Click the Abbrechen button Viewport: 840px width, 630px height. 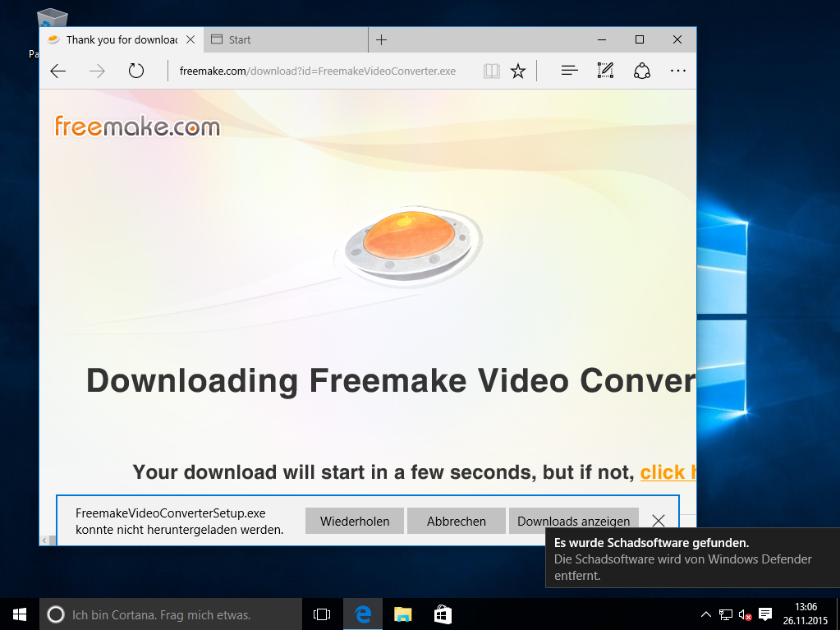457,522
